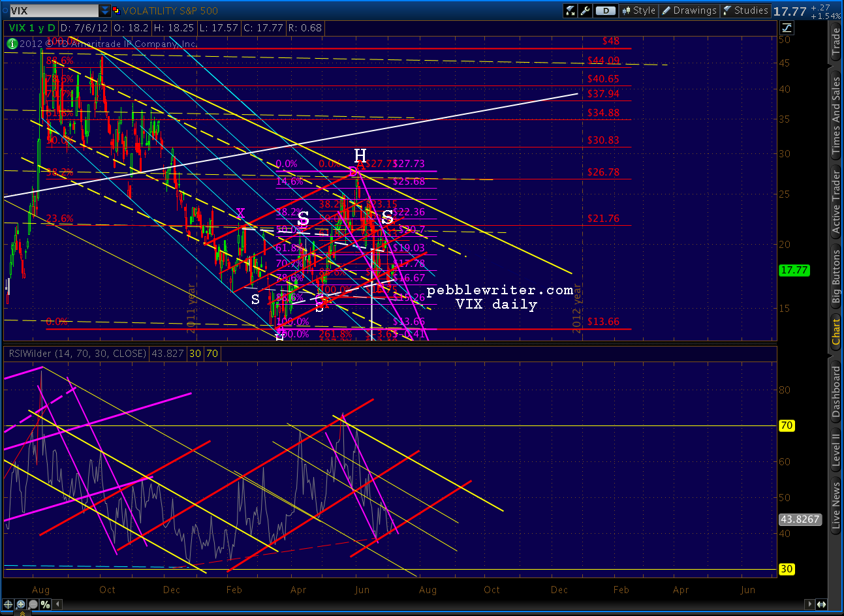844x616 pixels.
Task: Toggle the percent scale icon
Action: tap(45, 605)
